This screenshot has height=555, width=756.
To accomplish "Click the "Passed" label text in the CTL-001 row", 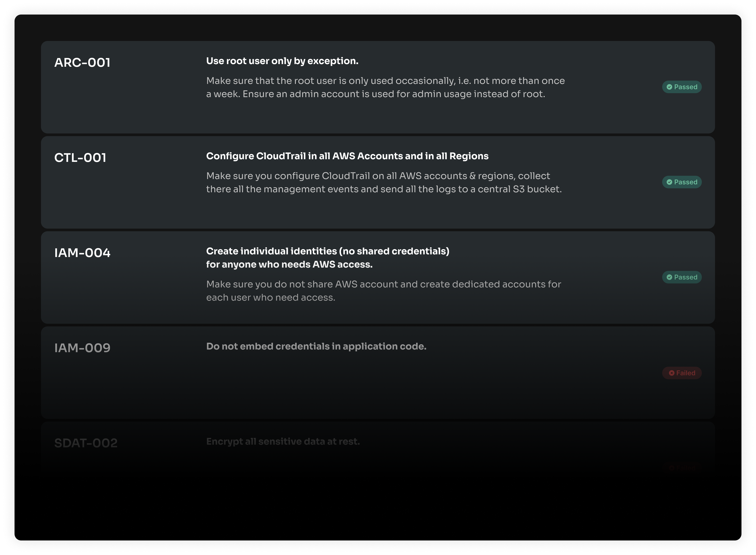I will (x=686, y=182).
